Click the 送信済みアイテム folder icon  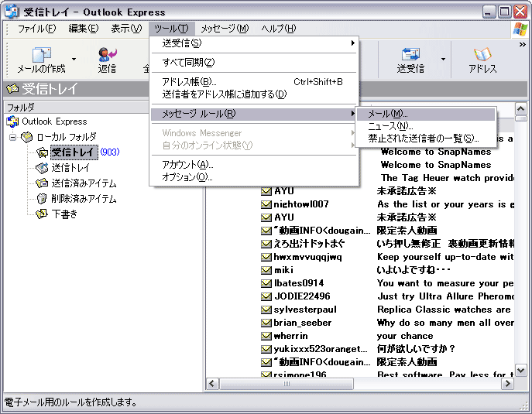42,183
